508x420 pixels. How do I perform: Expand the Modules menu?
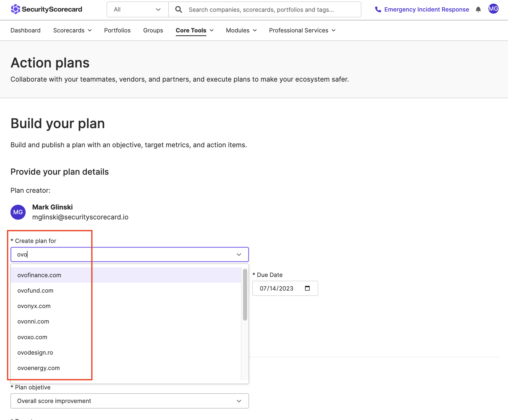(x=241, y=30)
